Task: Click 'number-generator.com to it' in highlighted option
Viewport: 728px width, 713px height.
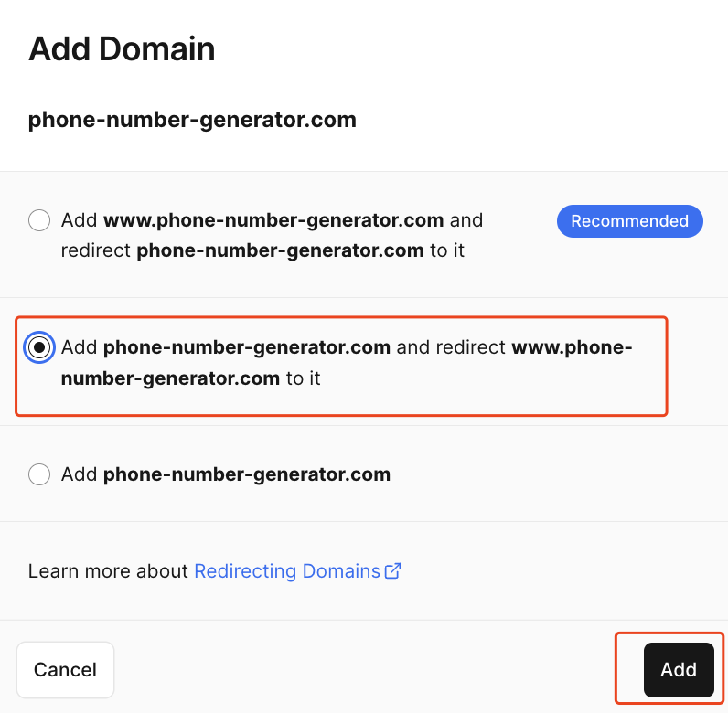Action: pos(190,378)
